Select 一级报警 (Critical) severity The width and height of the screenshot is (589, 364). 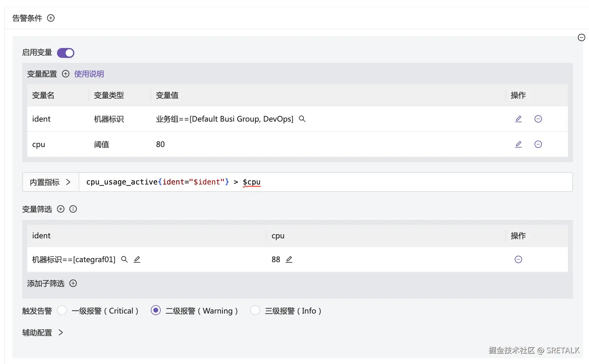62,310
